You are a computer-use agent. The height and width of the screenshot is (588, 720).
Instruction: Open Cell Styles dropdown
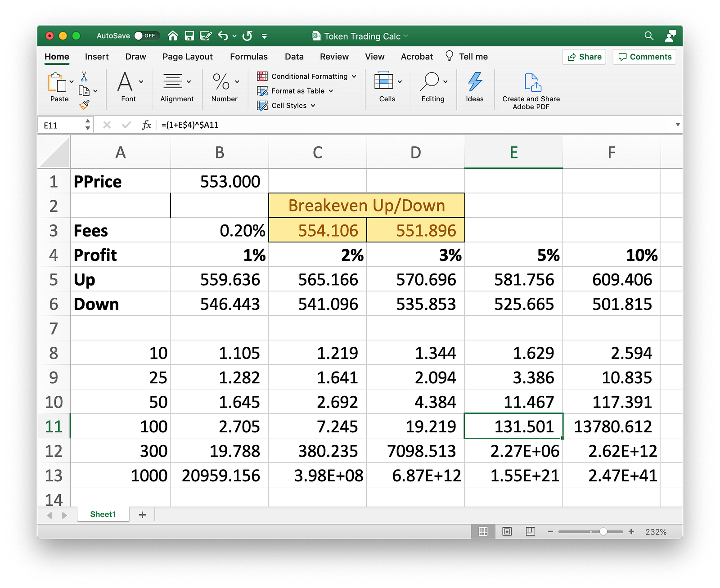click(286, 106)
